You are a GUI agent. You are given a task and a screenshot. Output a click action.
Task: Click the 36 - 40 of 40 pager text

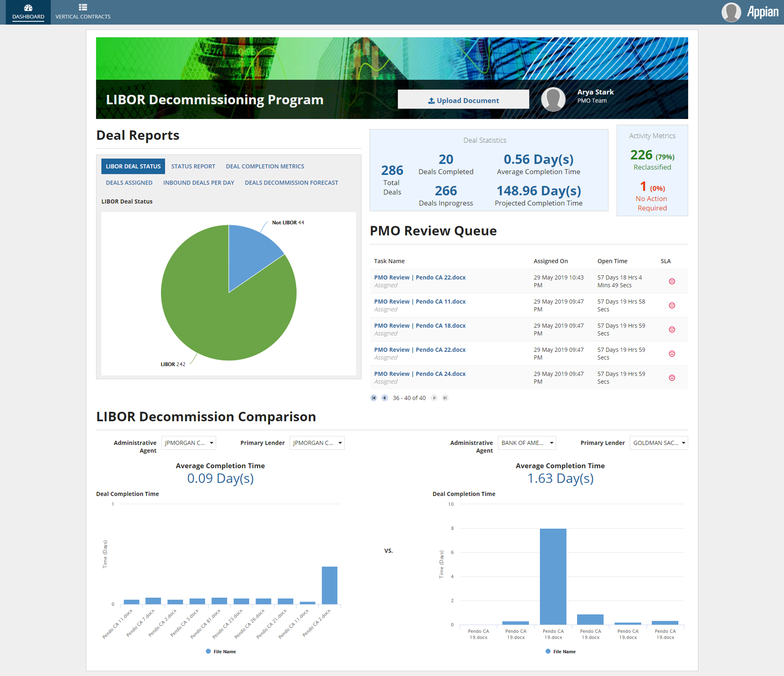coord(409,398)
